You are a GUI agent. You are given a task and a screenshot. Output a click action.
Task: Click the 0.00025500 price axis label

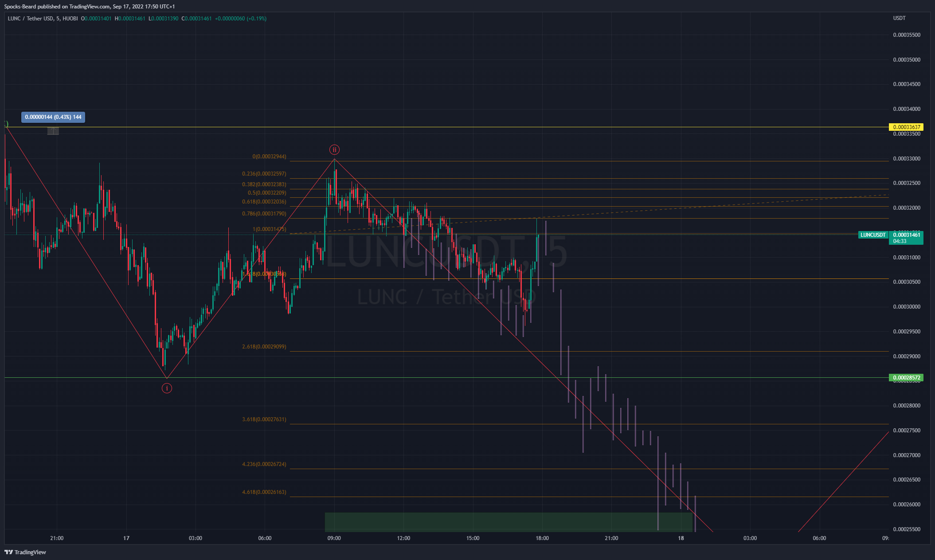pos(907,529)
